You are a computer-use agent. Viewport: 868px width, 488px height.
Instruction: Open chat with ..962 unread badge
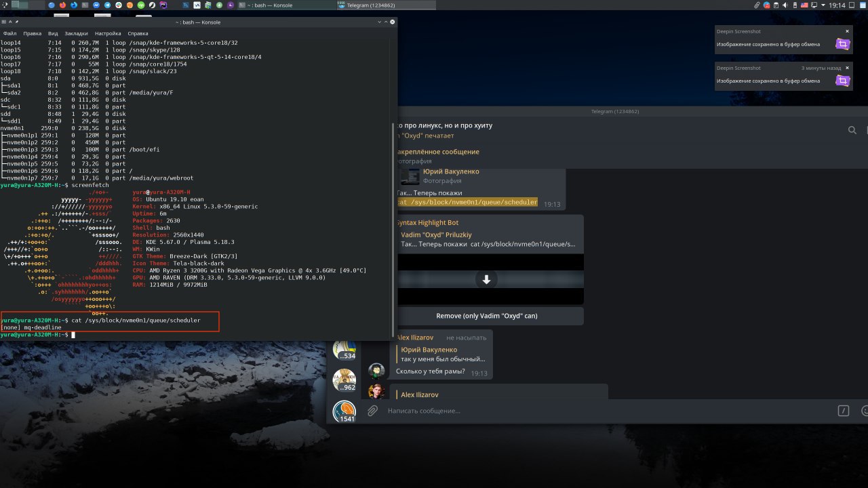[x=344, y=380]
